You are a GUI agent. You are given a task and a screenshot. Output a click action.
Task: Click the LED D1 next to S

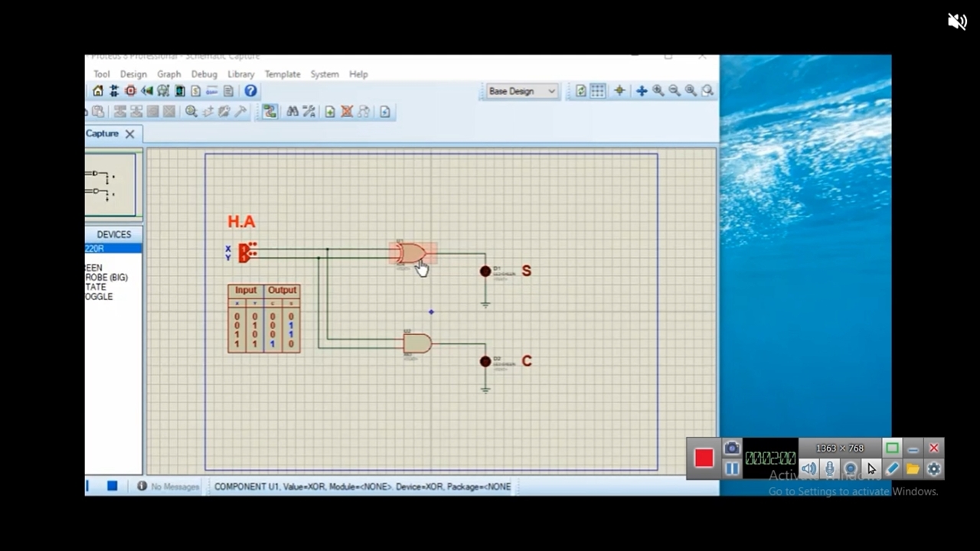pos(485,271)
